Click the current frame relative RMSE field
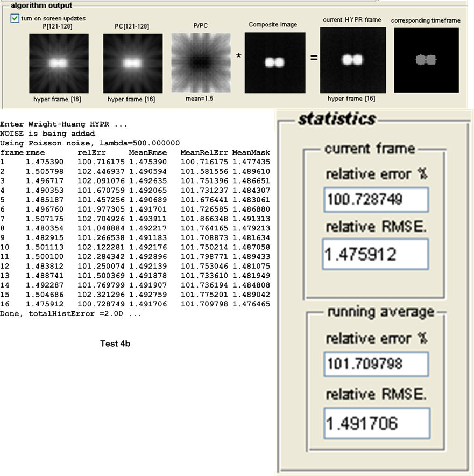Viewport: 474px width, 476px height. [376, 254]
